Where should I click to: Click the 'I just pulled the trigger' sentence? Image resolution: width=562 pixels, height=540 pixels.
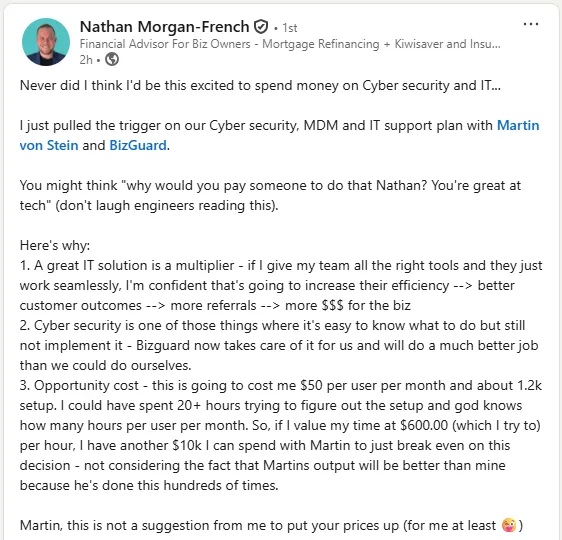pos(279,135)
